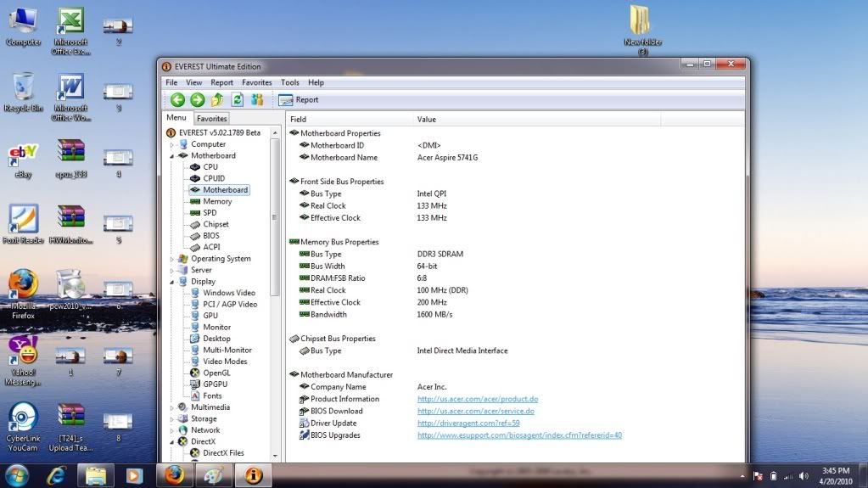This screenshot has width=868, height=488.
Task: Open the BIOS Upgrades esupport link
Action: [519, 435]
